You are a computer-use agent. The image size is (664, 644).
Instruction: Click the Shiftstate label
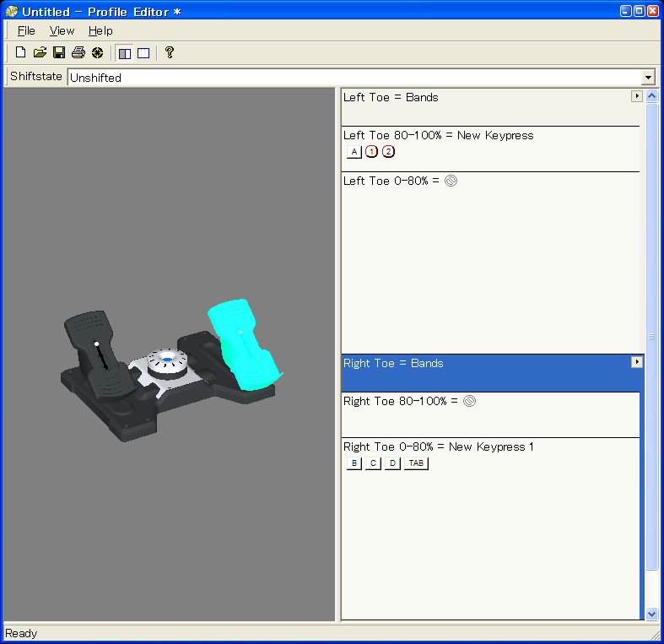(x=36, y=76)
